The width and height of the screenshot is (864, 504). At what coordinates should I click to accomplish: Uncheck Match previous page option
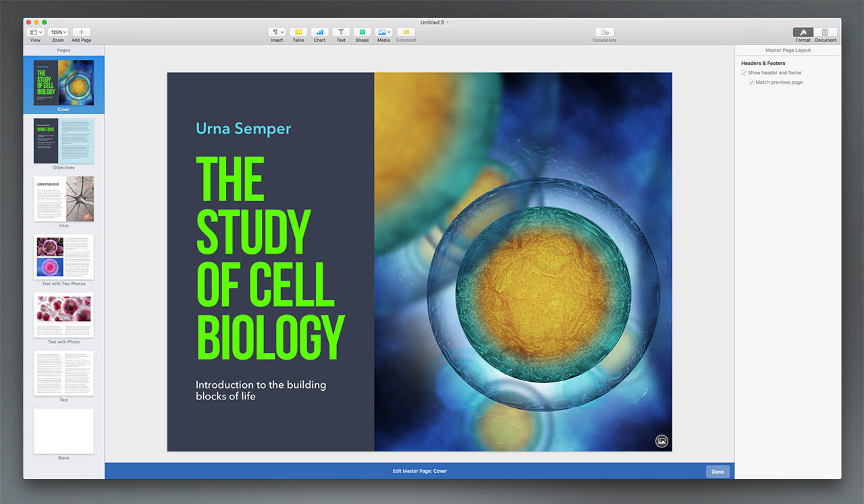point(751,82)
